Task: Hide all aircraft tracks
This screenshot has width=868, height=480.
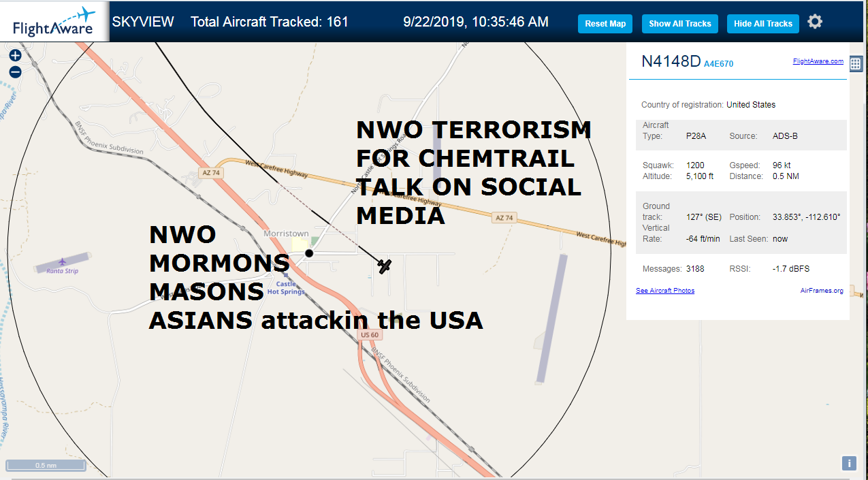Action: coord(762,24)
